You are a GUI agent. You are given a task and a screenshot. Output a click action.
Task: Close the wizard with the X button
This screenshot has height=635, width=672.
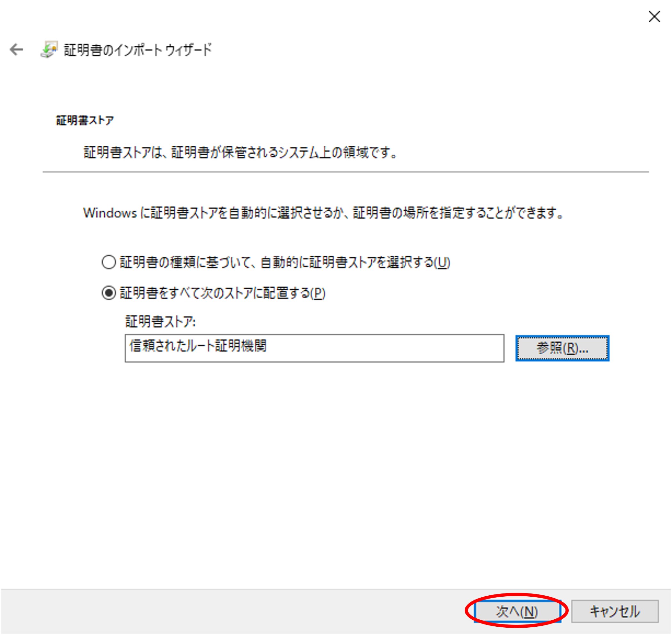tap(654, 16)
